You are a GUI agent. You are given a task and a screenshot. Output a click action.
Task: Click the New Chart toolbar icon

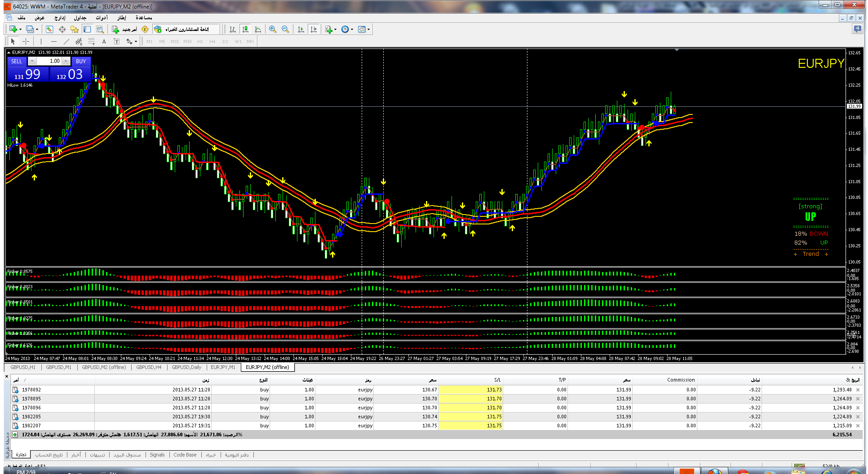[13, 29]
